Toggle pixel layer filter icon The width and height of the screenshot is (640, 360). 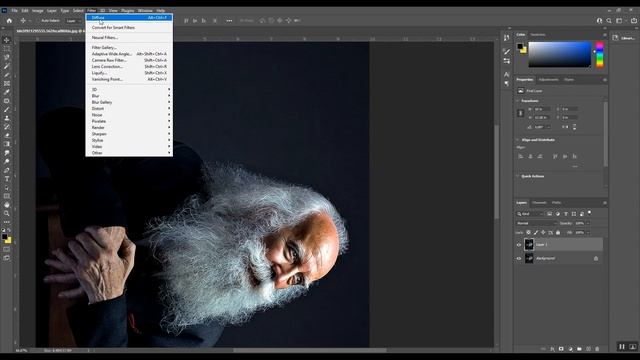click(549, 214)
